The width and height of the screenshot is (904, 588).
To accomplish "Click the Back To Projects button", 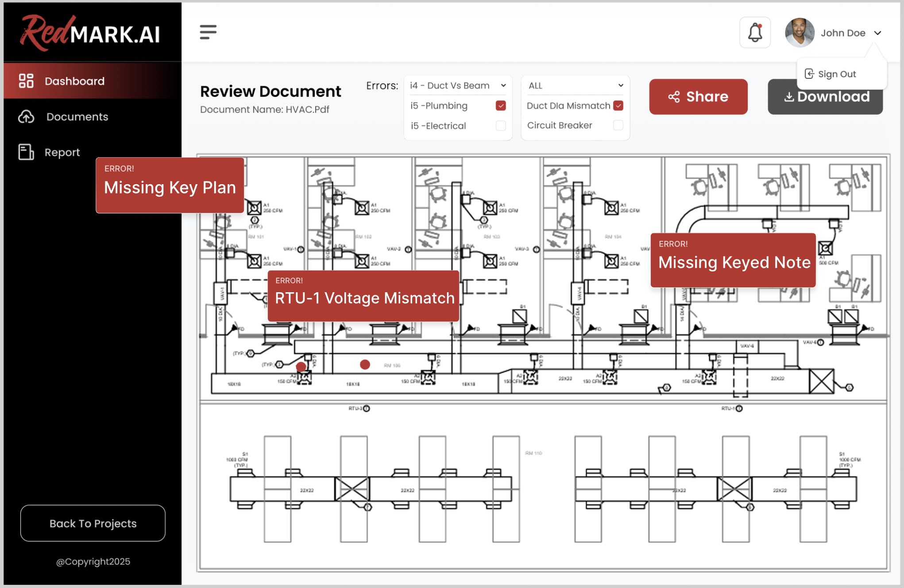I will point(93,523).
